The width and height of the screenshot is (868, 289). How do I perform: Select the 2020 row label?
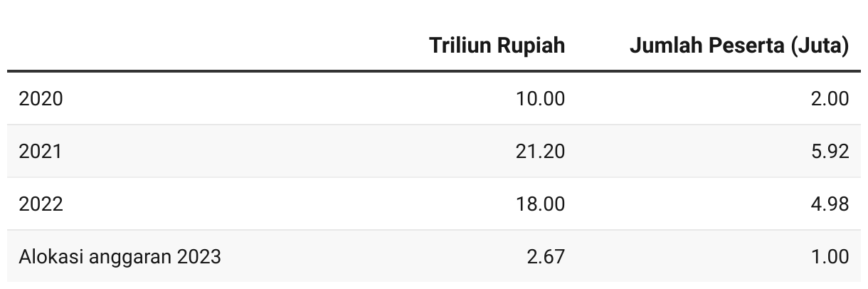[41, 98]
